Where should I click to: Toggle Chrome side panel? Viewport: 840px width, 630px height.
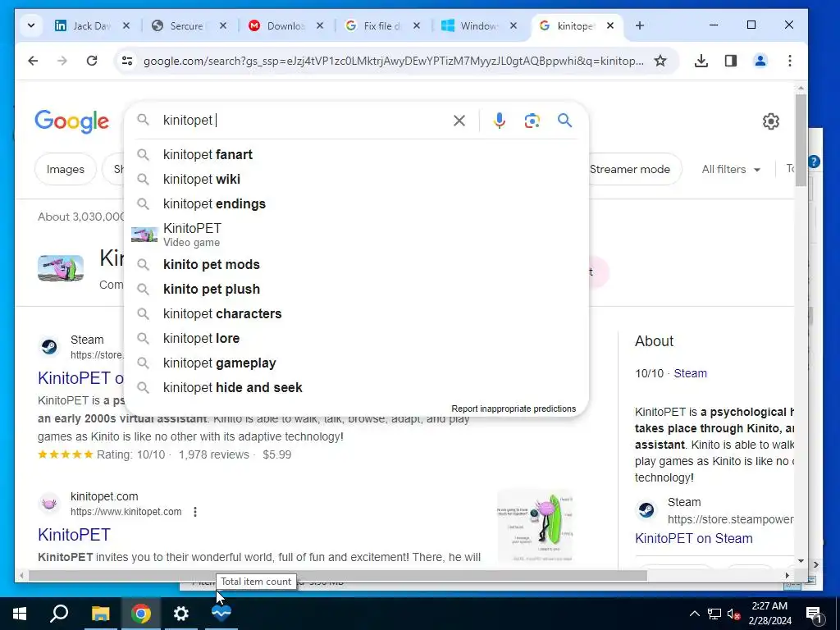(x=731, y=61)
